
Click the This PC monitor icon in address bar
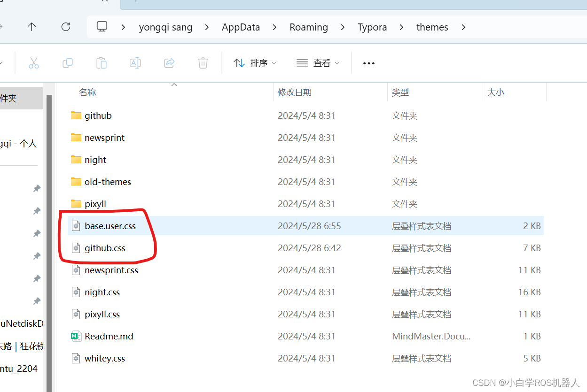click(x=102, y=27)
